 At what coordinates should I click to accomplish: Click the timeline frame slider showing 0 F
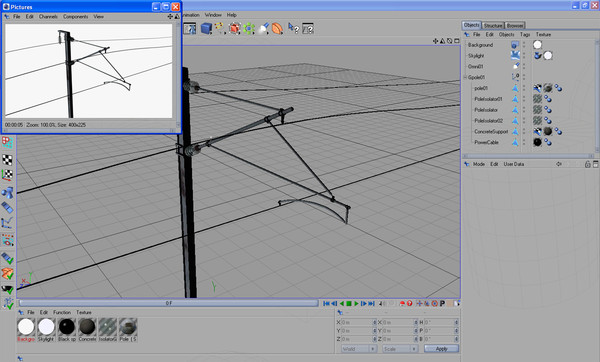(169, 303)
